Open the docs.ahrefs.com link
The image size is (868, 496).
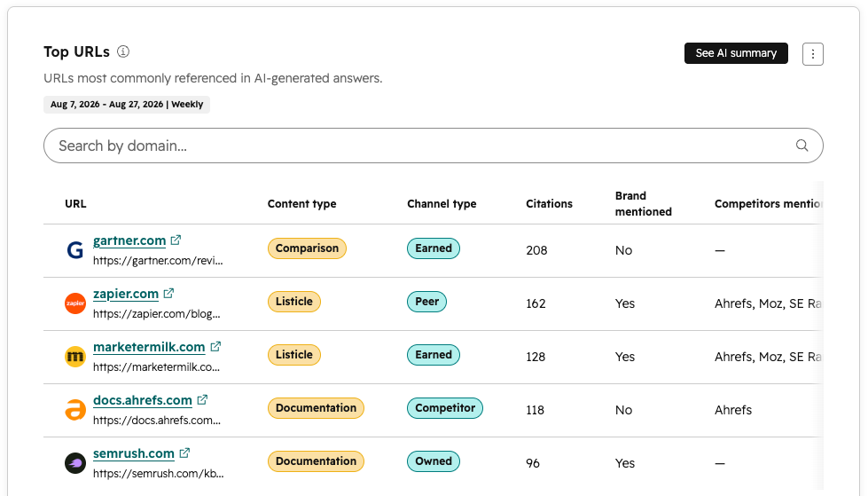142,400
